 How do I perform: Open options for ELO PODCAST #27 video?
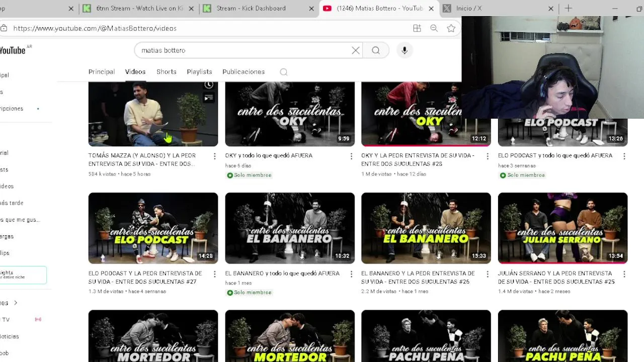click(x=215, y=274)
